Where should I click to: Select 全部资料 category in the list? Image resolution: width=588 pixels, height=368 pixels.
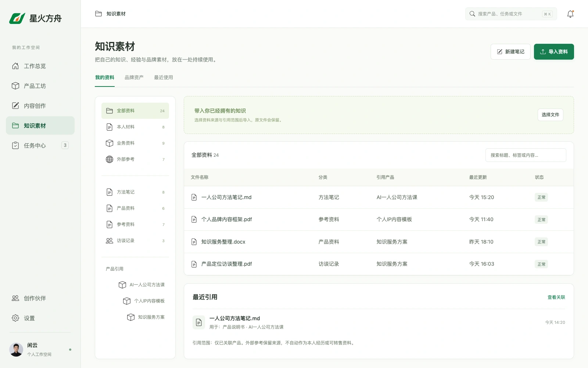point(135,111)
